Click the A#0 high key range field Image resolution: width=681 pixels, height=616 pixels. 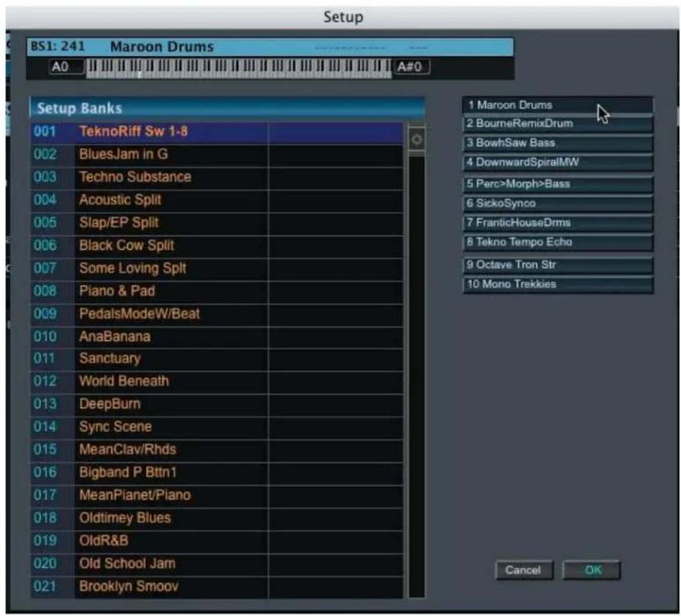point(412,67)
